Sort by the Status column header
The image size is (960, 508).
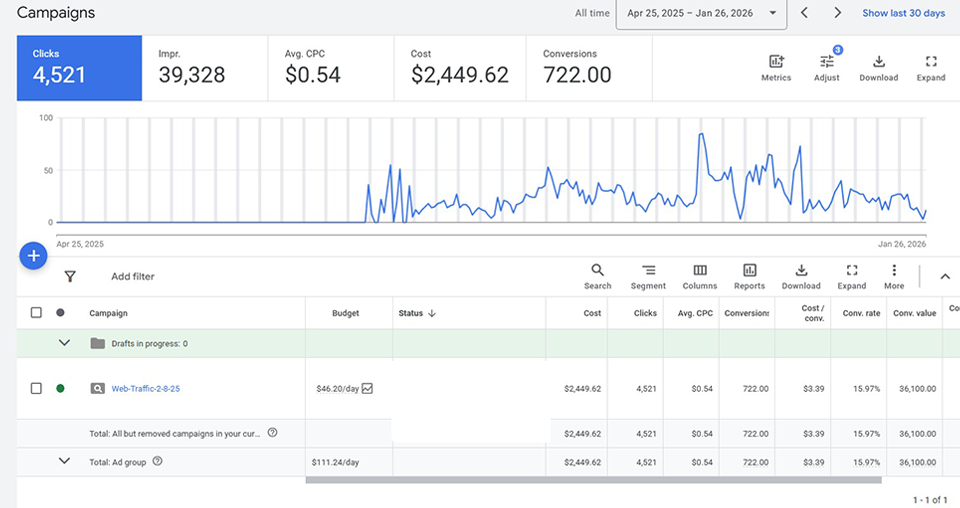click(x=417, y=313)
